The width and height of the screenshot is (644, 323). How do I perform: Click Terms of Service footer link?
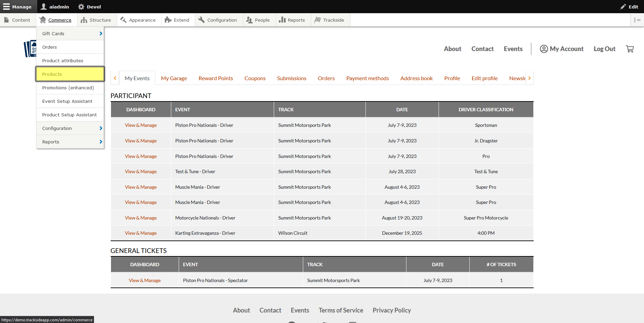click(x=341, y=310)
